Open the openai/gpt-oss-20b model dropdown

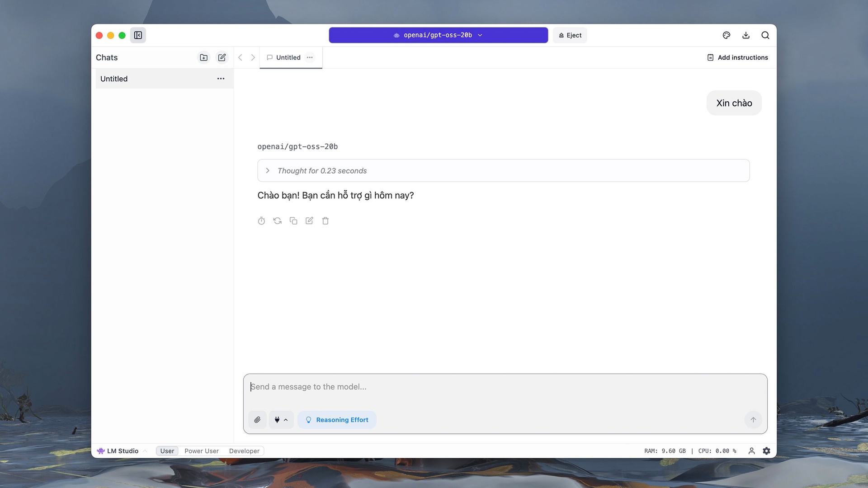(438, 35)
